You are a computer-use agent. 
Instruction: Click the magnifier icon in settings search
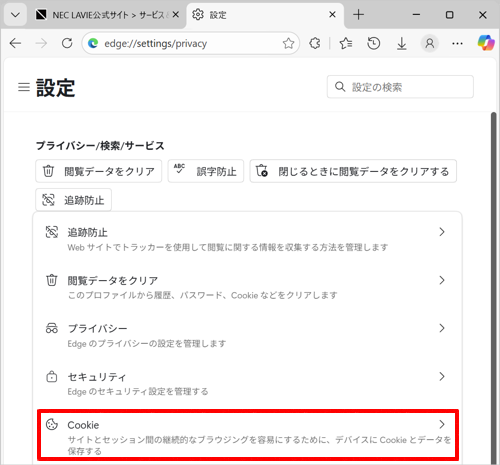[340, 87]
